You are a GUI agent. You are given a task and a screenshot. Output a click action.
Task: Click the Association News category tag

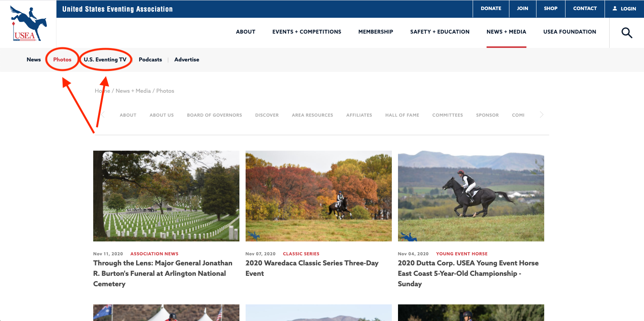[154, 254]
